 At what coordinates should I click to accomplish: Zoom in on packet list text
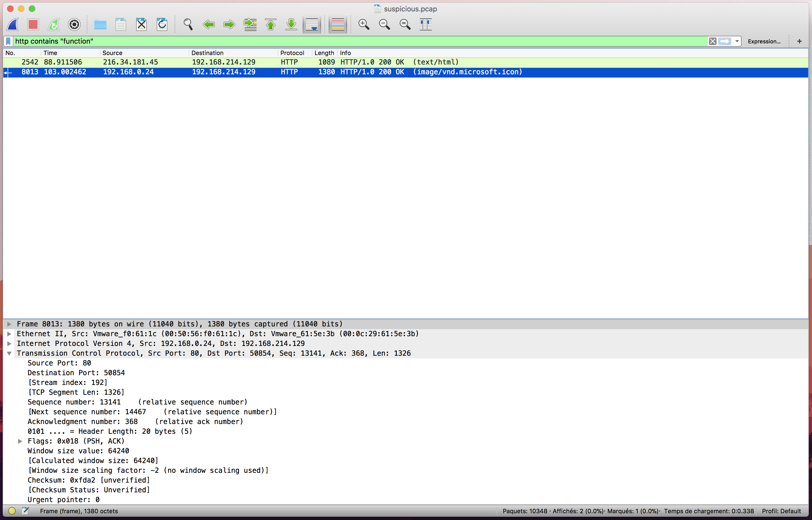pyautogui.click(x=364, y=24)
